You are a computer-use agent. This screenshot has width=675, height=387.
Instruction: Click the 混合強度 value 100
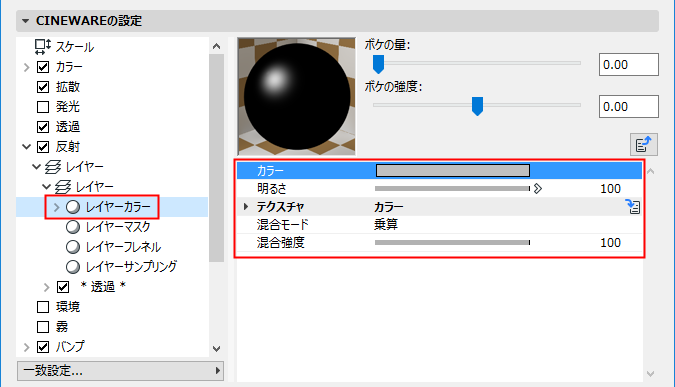(610, 242)
